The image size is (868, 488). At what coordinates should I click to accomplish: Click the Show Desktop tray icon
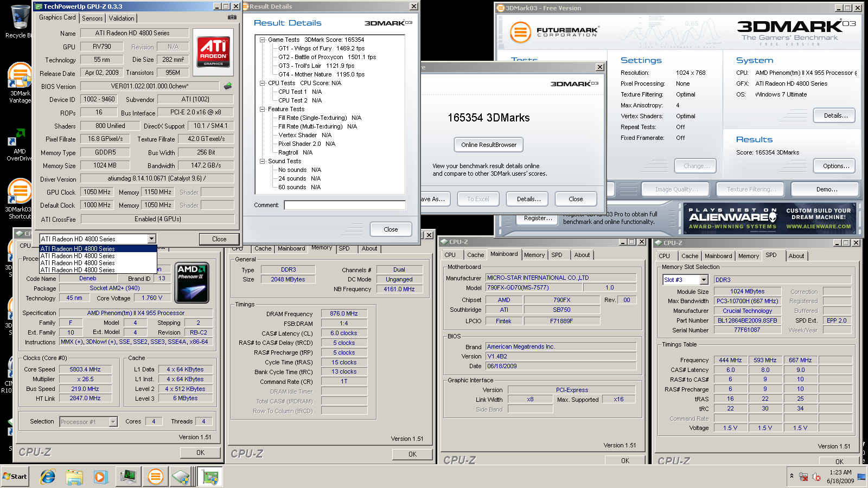point(861,477)
